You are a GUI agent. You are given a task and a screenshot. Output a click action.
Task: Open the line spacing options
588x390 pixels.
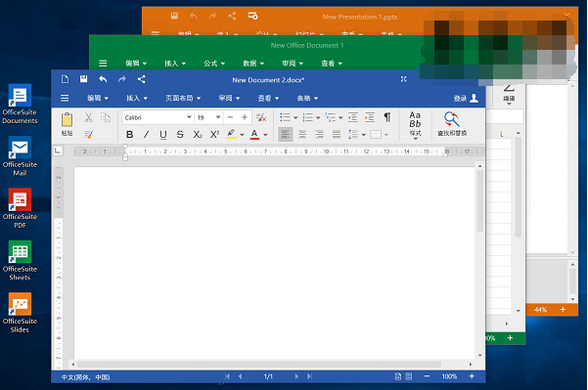[x=356, y=134]
